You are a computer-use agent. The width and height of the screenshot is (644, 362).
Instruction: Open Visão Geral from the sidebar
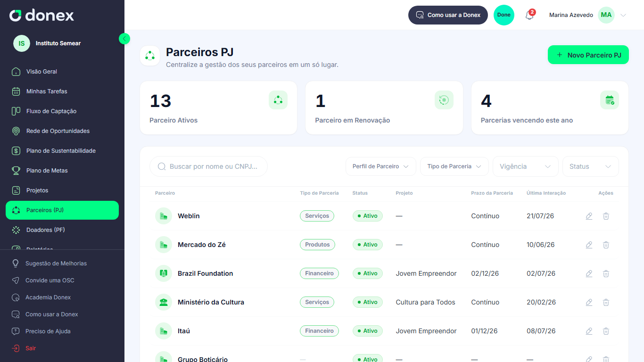coord(62,72)
